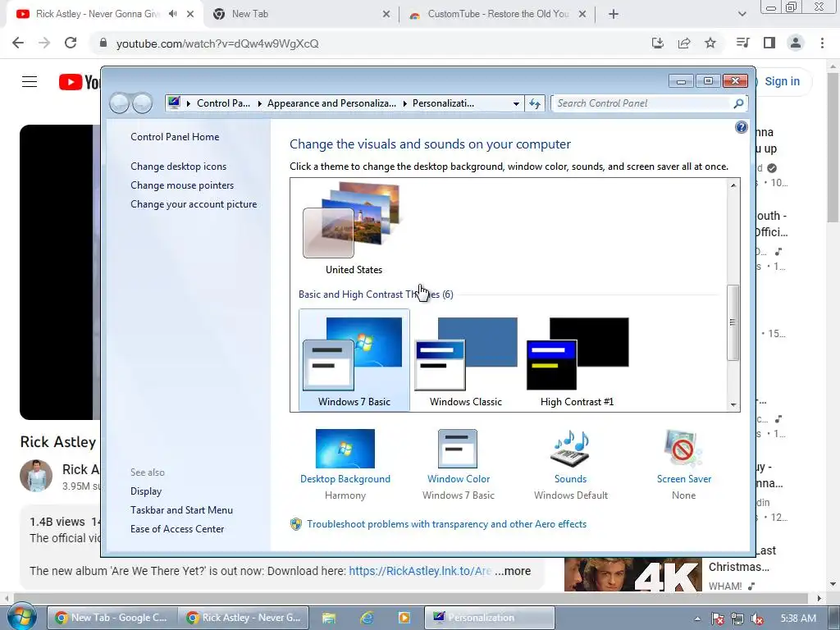This screenshot has width=840, height=630.
Task: Open the Windows Start button
Action: click(21, 617)
